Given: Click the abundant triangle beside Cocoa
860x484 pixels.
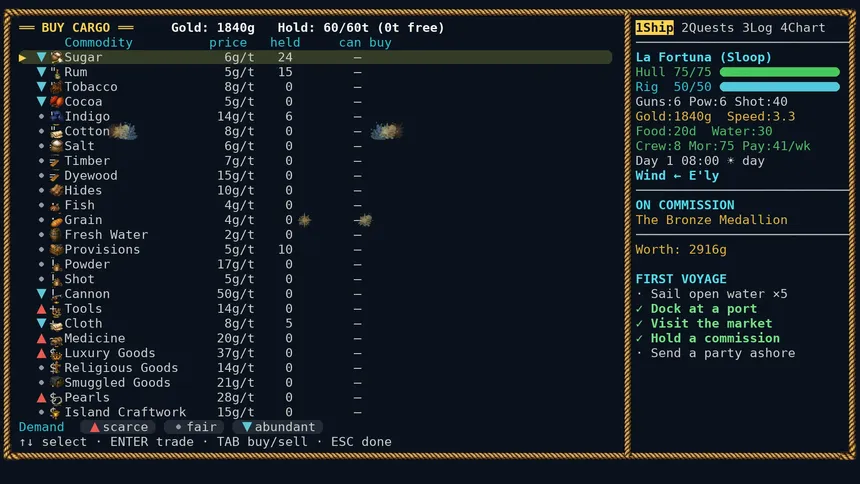Looking at the screenshot, I should 41,102.
